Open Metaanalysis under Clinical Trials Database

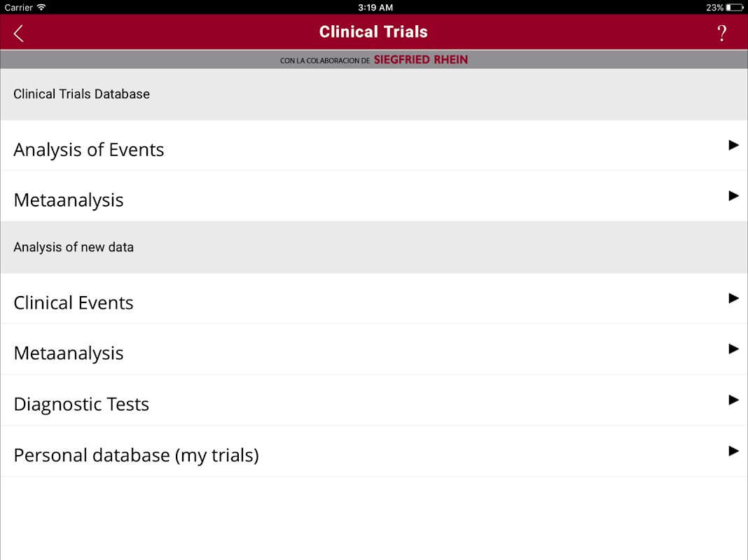tap(69, 200)
